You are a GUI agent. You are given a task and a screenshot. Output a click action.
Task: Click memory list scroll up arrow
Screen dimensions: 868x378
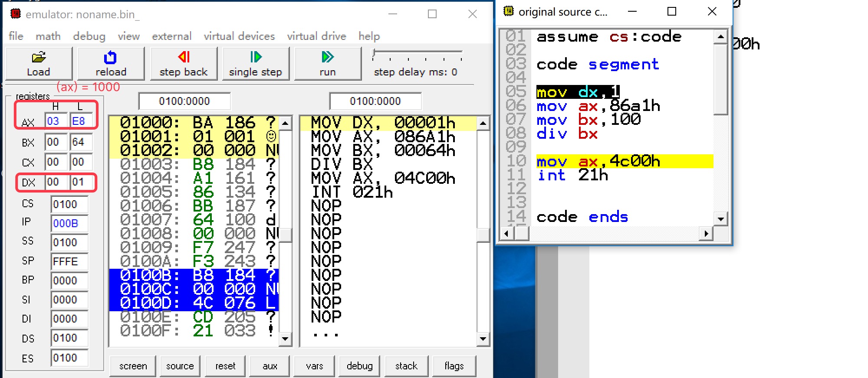click(x=285, y=123)
